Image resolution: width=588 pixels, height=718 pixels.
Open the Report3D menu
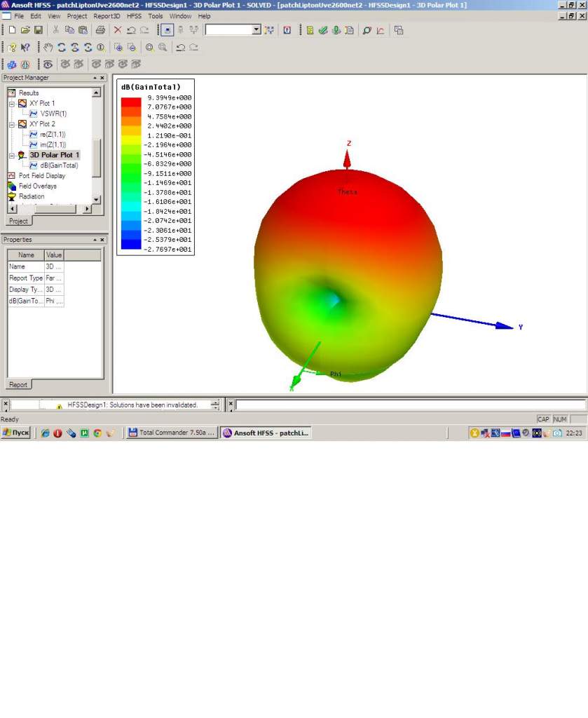point(107,16)
